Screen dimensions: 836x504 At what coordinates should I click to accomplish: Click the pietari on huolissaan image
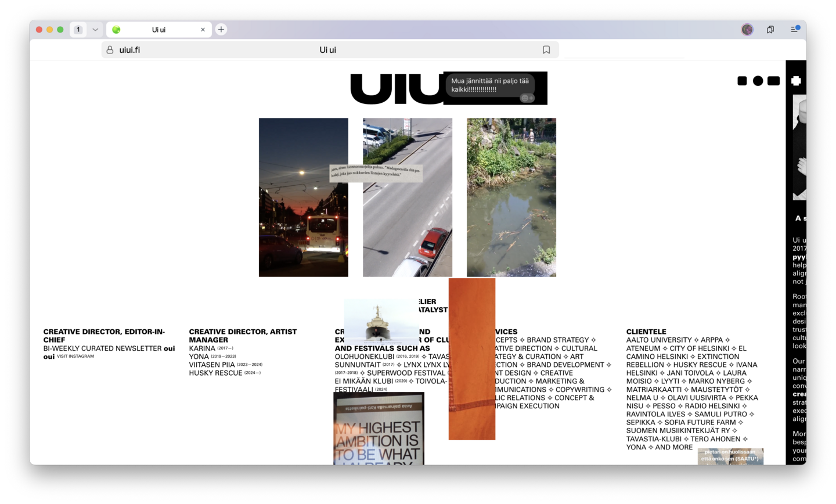point(730,456)
